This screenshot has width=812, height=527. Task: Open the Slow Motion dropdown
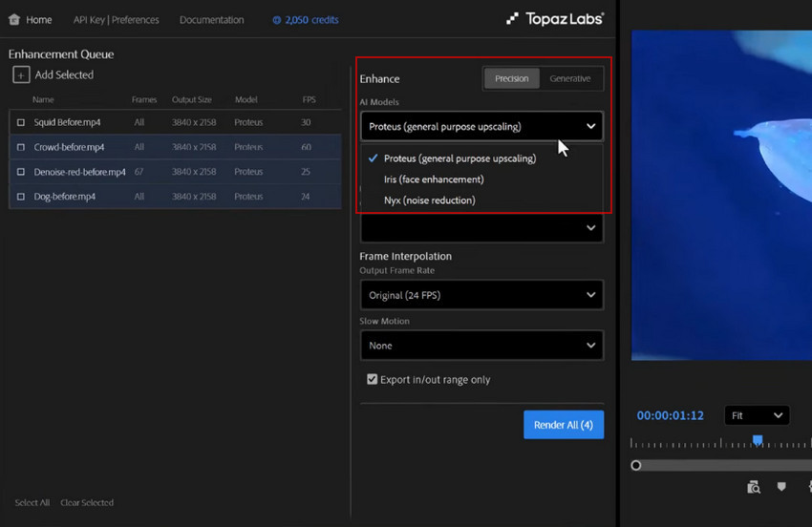pos(481,346)
